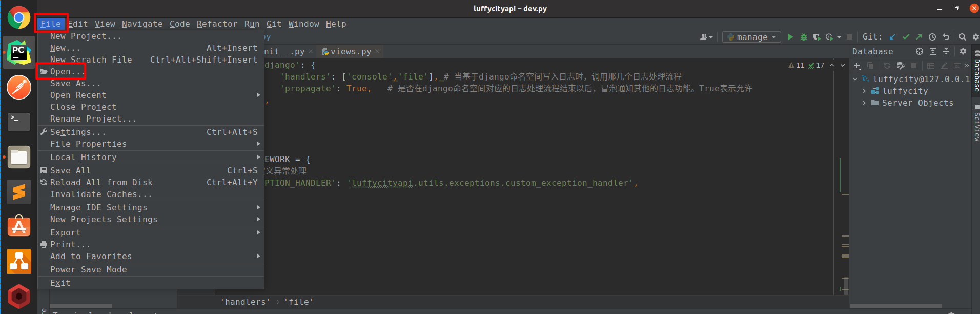This screenshot has height=314, width=980.
Task: Refresh the database with the refresh icon
Action: coord(887,66)
